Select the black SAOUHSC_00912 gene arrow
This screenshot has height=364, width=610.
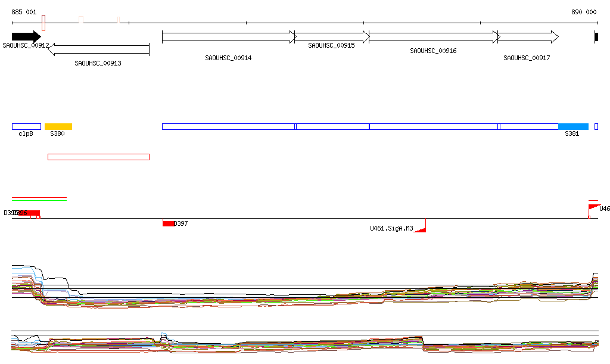26,37
